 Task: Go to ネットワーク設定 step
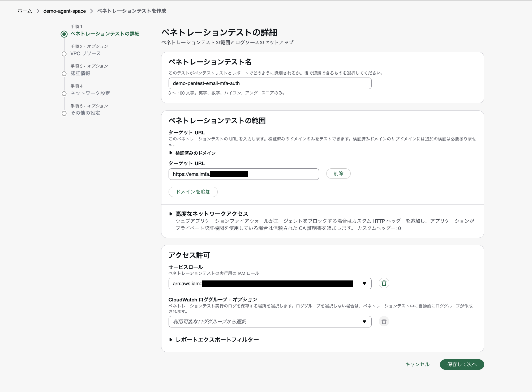tap(90, 93)
